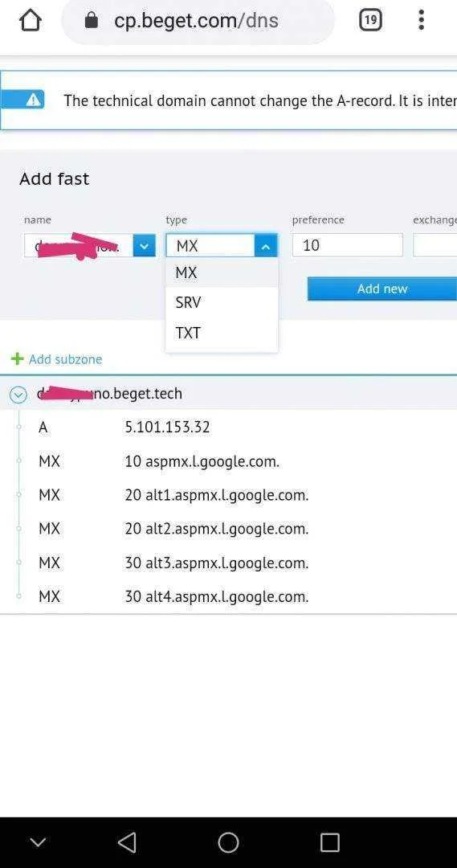Tap the lock icon in address bar
Image resolution: width=457 pixels, height=868 pixels.
(92, 21)
